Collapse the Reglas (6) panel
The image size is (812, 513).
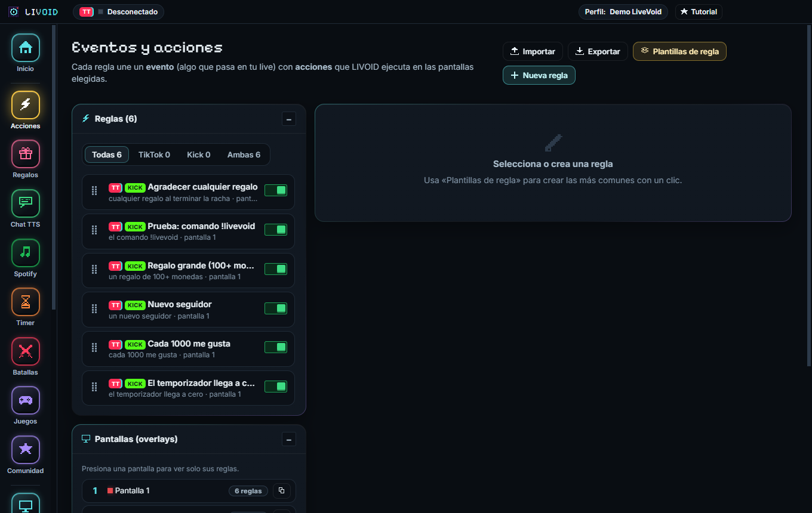pyautogui.click(x=289, y=119)
